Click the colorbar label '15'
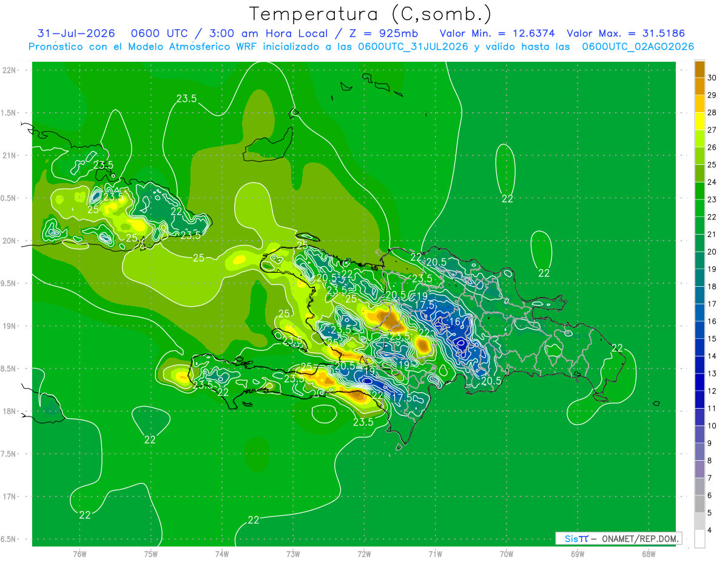The height and width of the screenshot is (562, 728). pos(712,338)
